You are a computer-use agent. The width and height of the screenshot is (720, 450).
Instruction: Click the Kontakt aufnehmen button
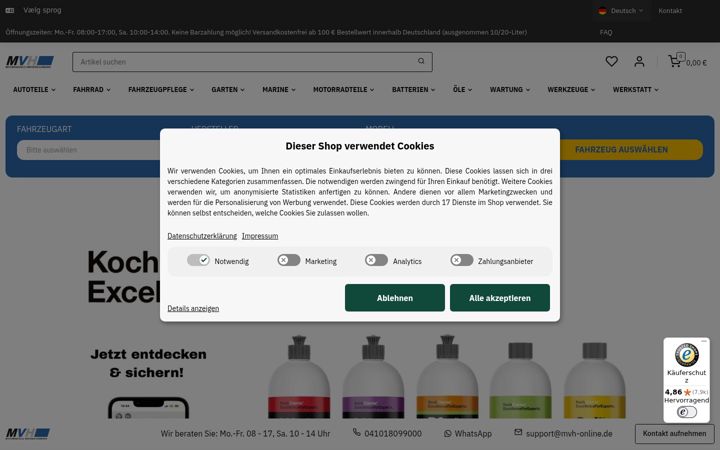tap(674, 433)
